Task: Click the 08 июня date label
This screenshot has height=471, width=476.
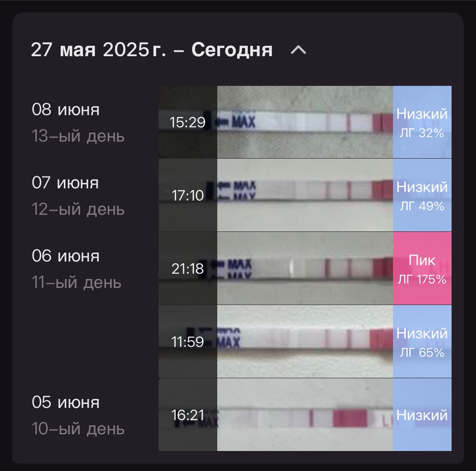Action: coord(66,110)
